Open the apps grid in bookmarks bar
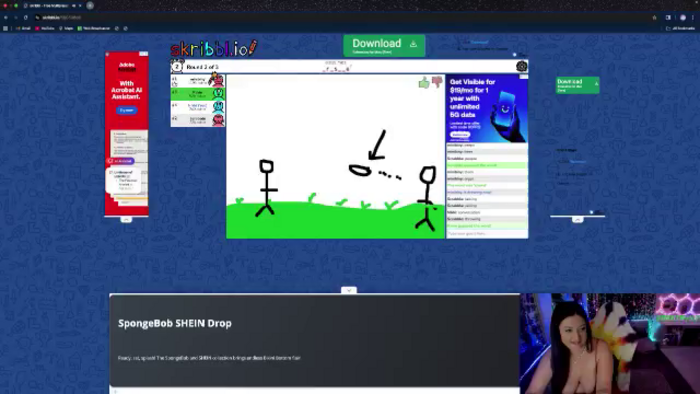Image resolution: width=700 pixels, height=394 pixels. [5, 28]
